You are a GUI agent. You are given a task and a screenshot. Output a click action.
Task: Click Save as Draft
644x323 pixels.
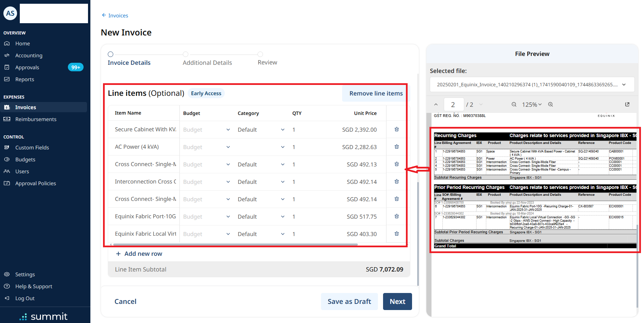(349, 302)
